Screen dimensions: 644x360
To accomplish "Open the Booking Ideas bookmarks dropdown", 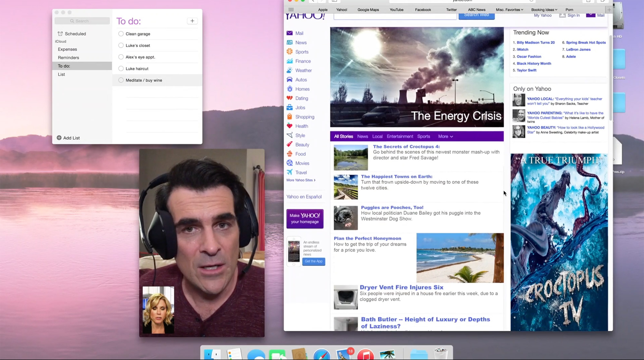I will click(x=544, y=10).
